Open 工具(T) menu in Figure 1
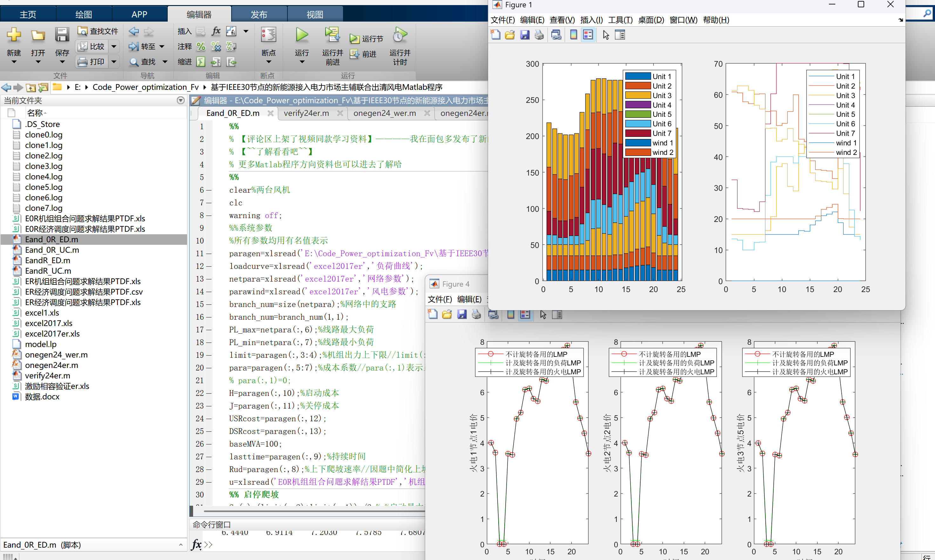This screenshot has width=935, height=560. coord(620,20)
